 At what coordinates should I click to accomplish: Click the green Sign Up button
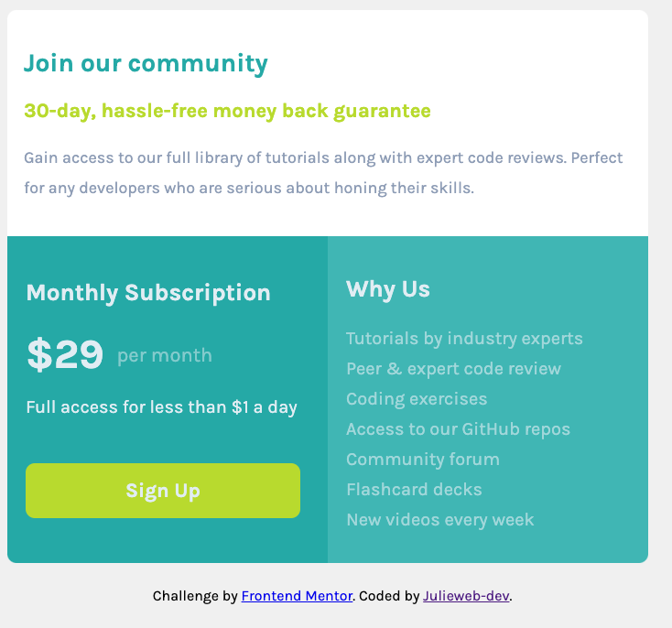pyautogui.click(x=163, y=491)
